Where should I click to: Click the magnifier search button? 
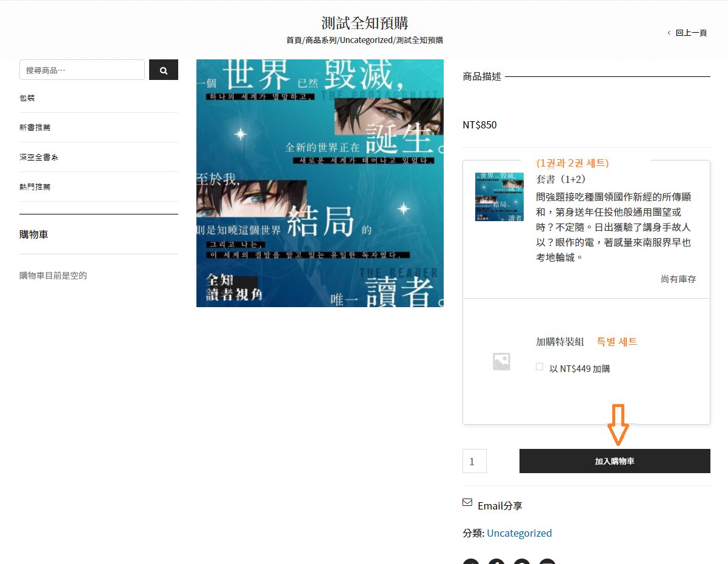tap(164, 70)
